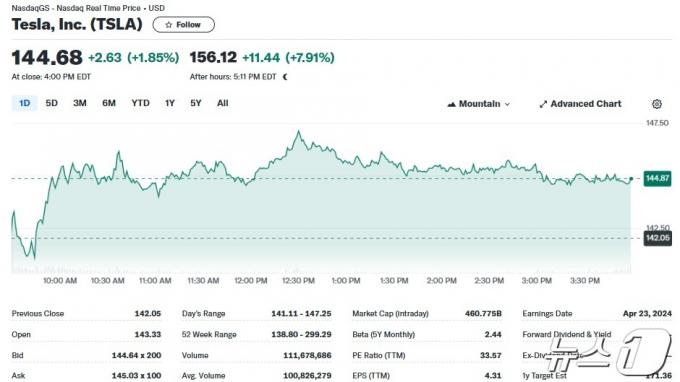The width and height of the screenshot is (680, 382).
Task: Click the Previous Close value 142.05
Action: pos(147,313)
